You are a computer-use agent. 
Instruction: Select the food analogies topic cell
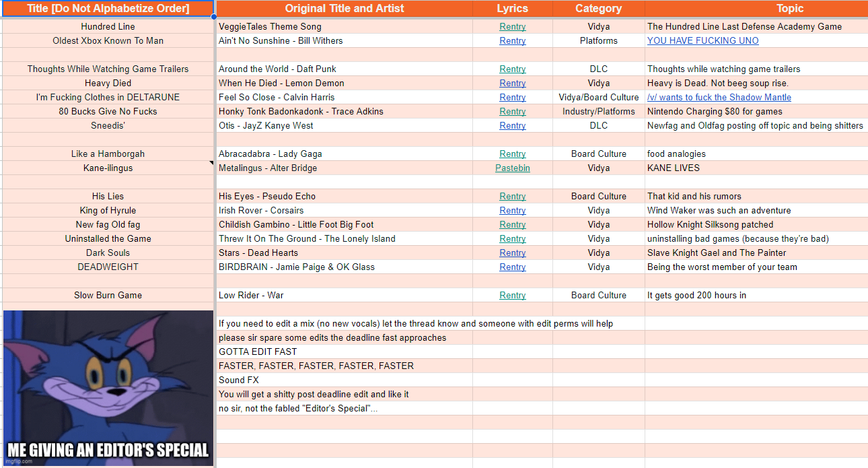756,154
